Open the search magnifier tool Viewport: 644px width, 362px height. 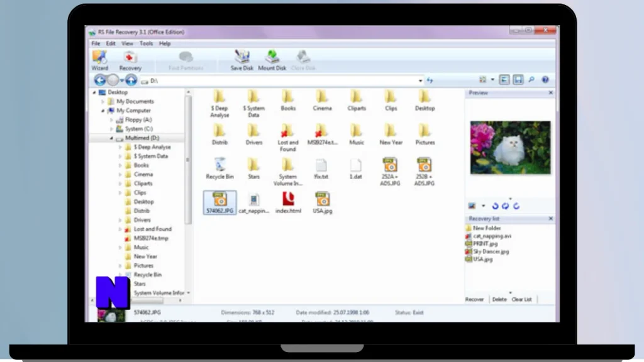[x=531, y=80]
